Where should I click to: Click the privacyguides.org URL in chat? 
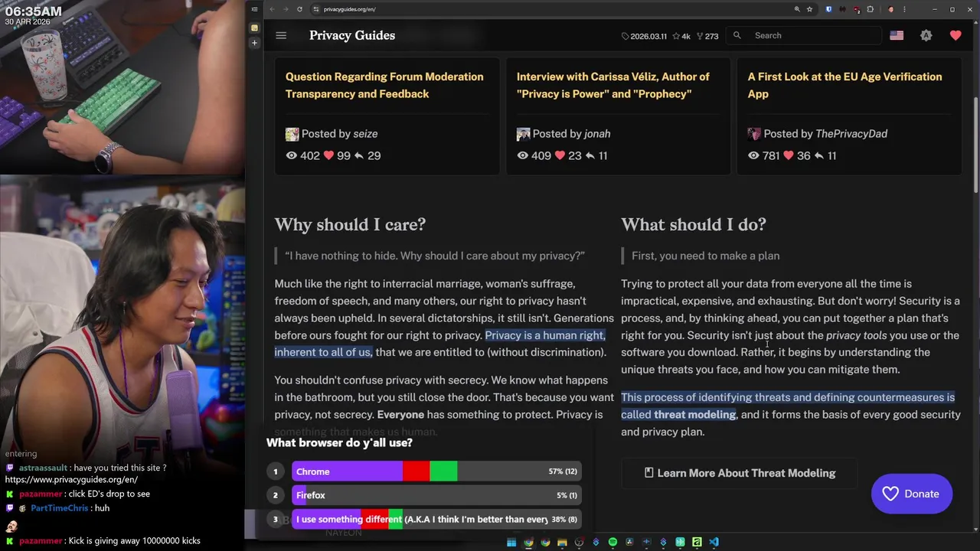point(71,480)
